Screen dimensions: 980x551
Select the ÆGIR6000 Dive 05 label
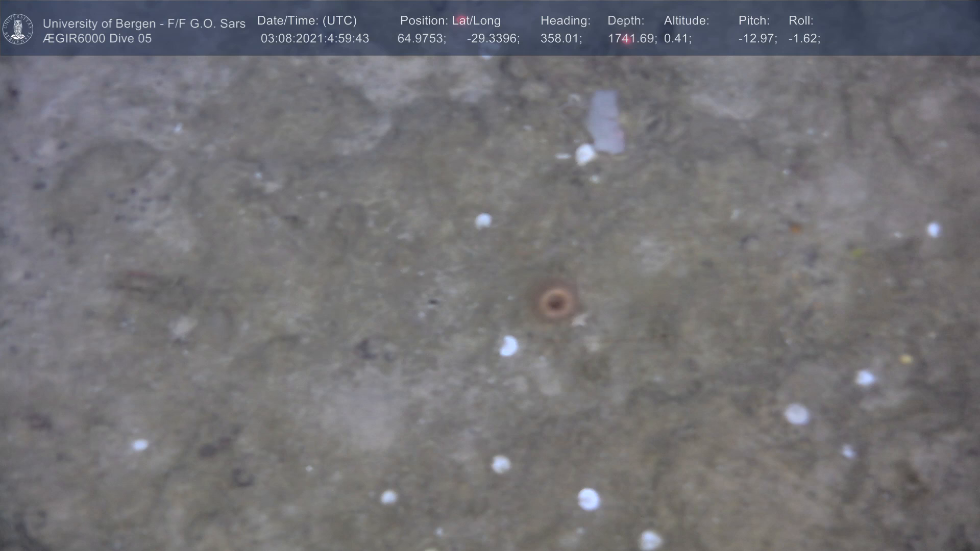(97, 39)
